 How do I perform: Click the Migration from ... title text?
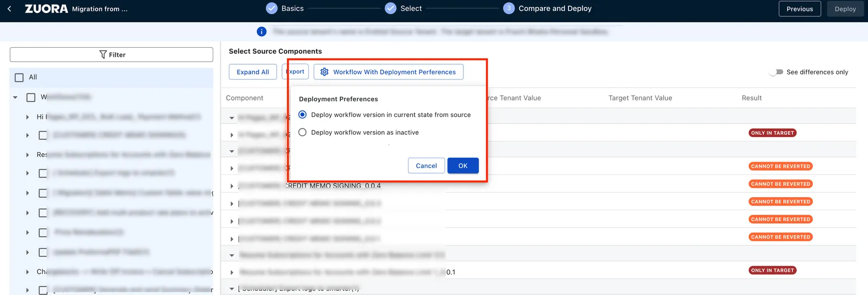pyautogui.click(x=100, y=9)
